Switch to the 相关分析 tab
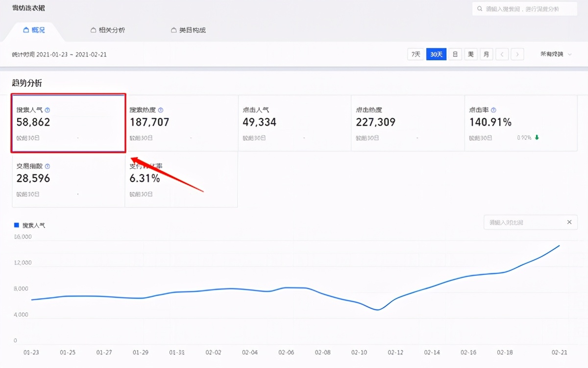Image resolution: width=588 pixels, height=368 pixels. click(108, 30)
